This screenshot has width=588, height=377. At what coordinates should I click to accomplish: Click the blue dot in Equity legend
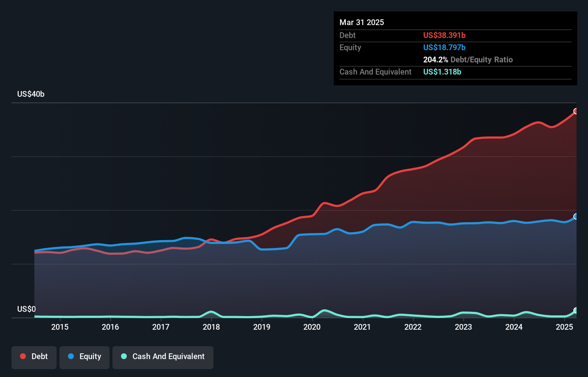(x=71, y=356)
